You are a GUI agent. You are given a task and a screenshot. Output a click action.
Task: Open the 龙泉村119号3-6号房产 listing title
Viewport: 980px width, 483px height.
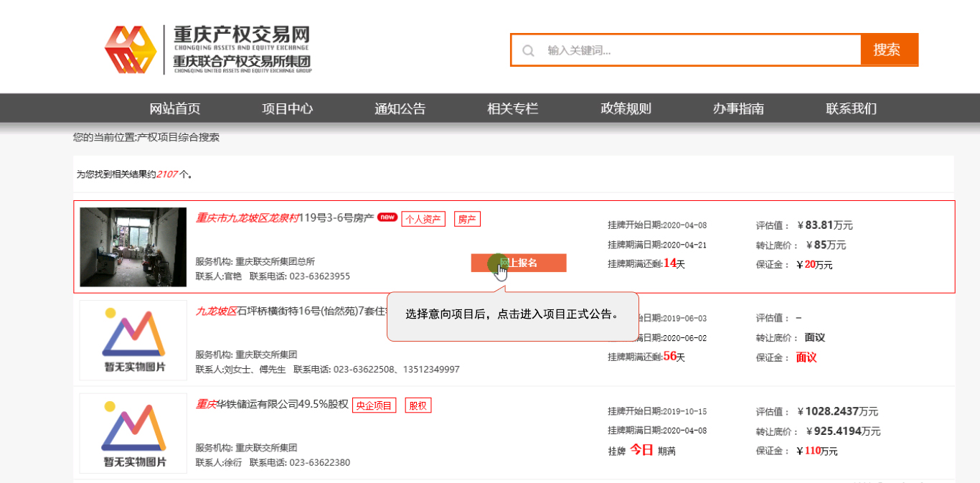click(x=285, y=218)
